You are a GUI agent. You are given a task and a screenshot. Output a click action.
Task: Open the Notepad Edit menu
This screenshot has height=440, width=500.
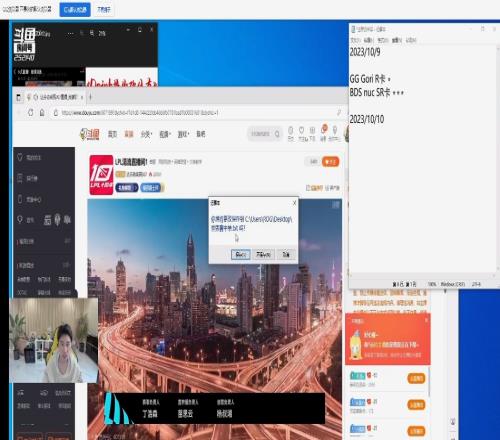pyautogui.click(x=368, y=40)
